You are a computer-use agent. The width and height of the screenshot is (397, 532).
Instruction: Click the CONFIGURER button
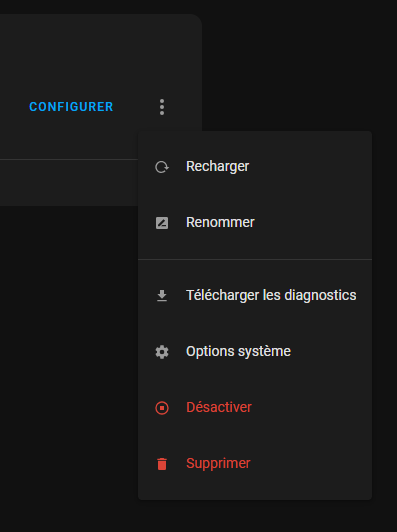coord(71,107)
